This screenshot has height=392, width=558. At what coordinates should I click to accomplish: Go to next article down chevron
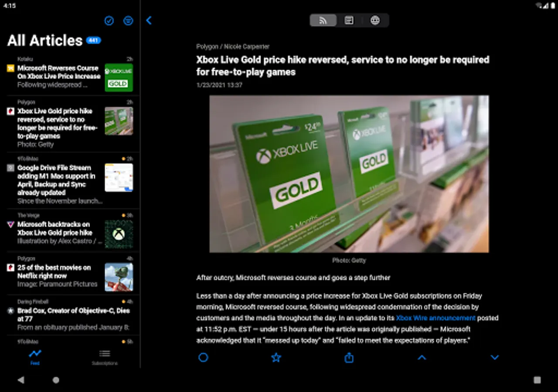[x=494, y=358]
